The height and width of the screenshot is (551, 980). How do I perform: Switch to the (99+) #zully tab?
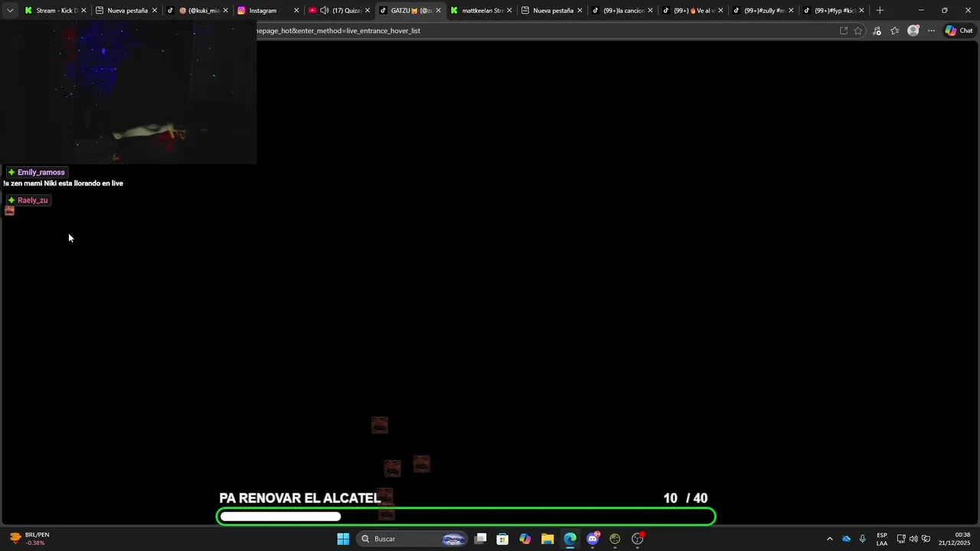(763, 11)
